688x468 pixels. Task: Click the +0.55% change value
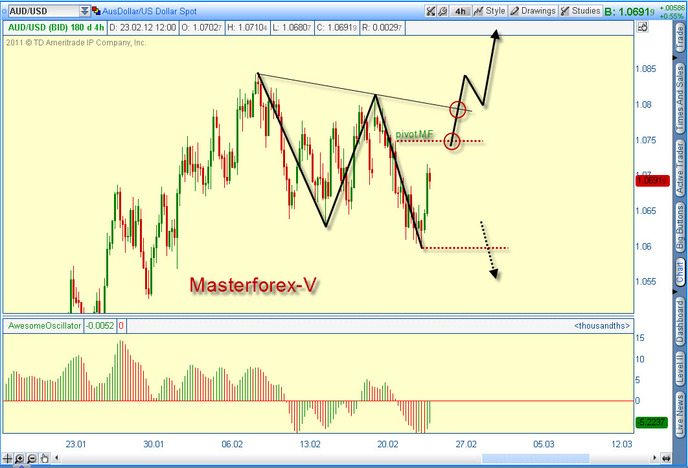point(671,16)
